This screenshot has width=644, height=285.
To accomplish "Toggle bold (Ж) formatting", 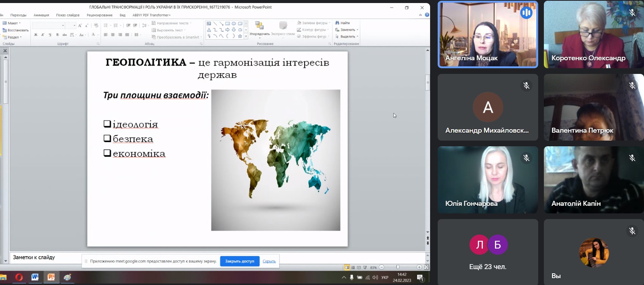I will pyautogui.click(x=36, y=35).
